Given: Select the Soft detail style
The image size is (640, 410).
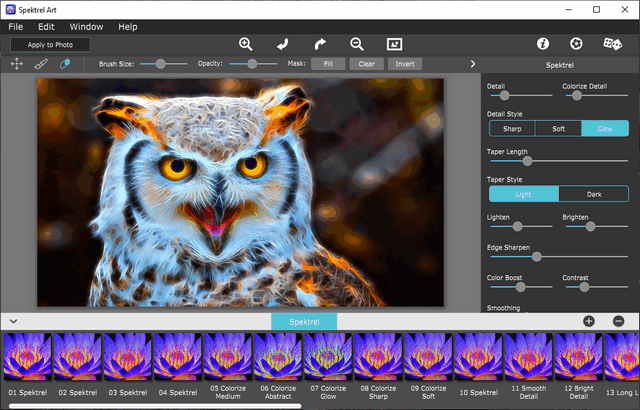Looking at the screenshot, I should [x=558, y=129].
